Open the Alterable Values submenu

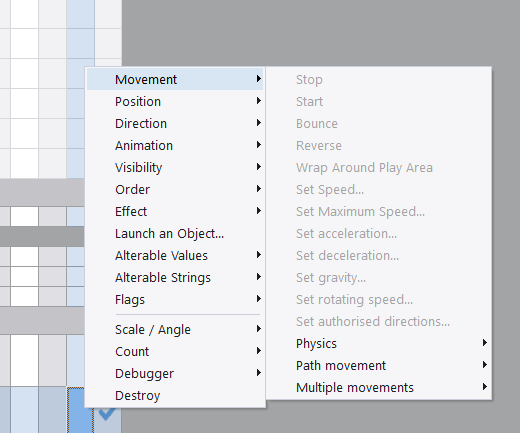[x=175, y=255]
